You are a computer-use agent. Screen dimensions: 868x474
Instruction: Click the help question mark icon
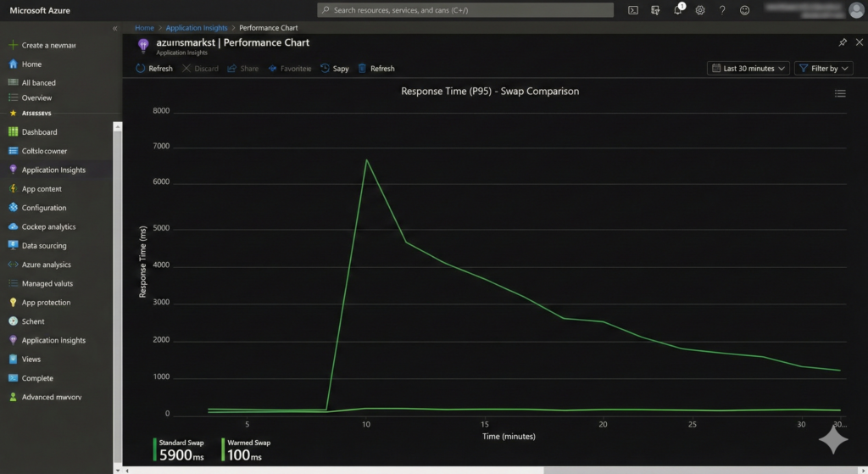point(722,10)
